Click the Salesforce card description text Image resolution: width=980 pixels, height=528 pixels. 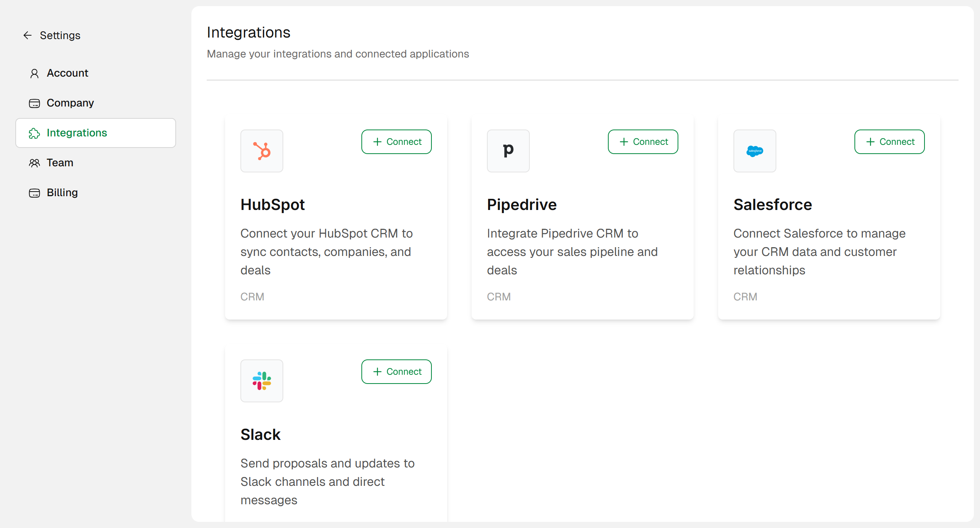[819, 252]
